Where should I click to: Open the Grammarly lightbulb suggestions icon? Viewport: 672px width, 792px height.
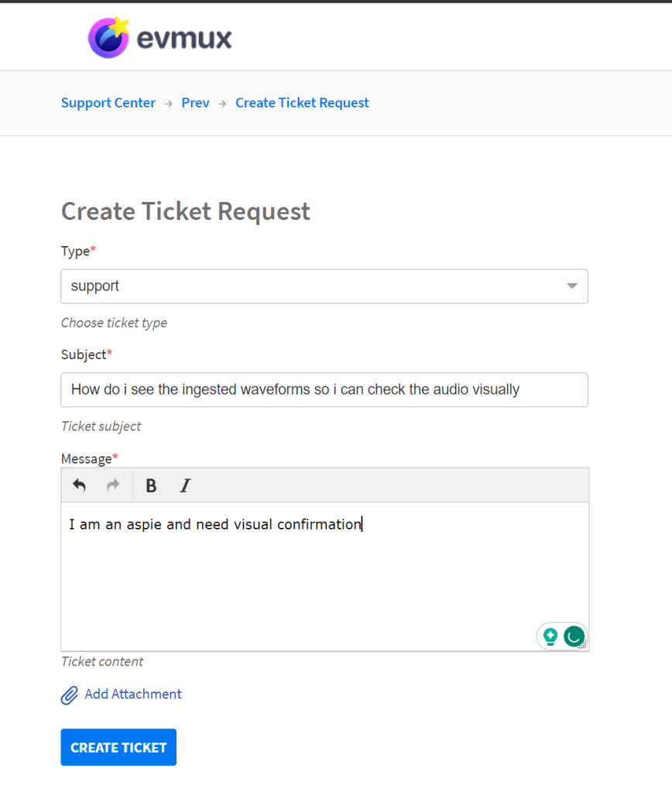[550, 636]
